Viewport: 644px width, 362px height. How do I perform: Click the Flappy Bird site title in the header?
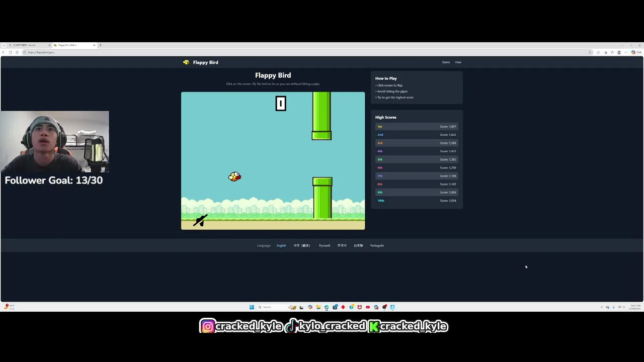point(206,62)
